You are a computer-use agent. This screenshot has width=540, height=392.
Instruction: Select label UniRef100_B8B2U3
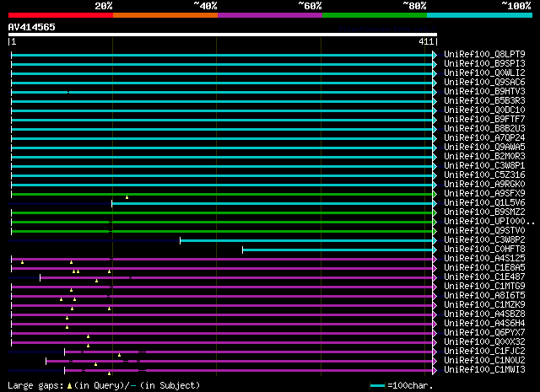click(484, 129)
